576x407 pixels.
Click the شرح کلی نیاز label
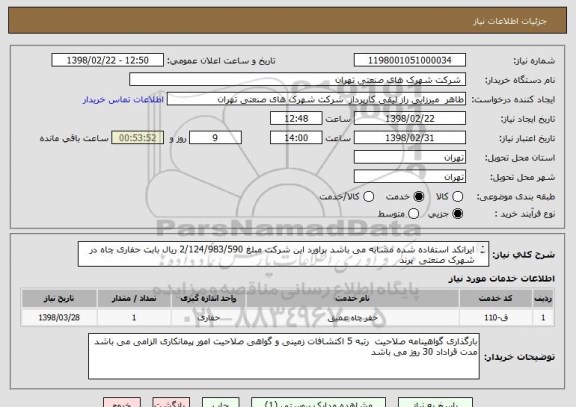point(523,255)
